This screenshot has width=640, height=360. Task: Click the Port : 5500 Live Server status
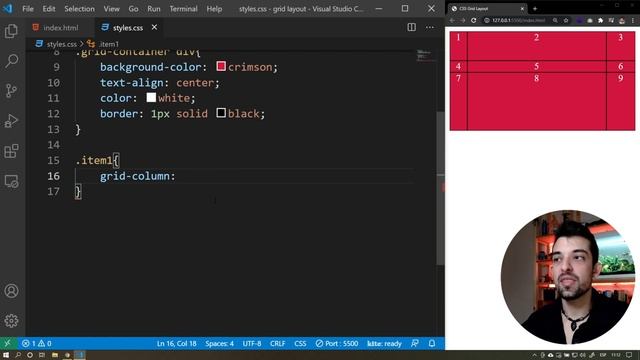[337, 344]
